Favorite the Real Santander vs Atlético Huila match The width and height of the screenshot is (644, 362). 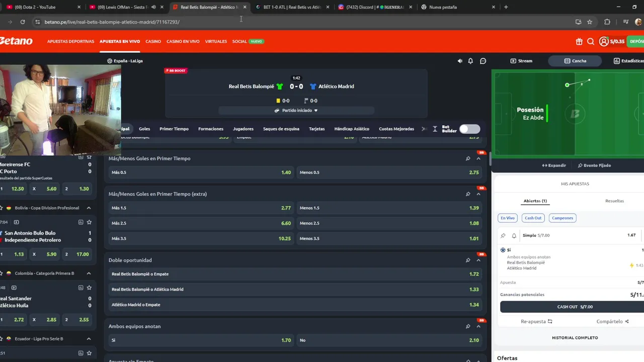coord(89,288)
